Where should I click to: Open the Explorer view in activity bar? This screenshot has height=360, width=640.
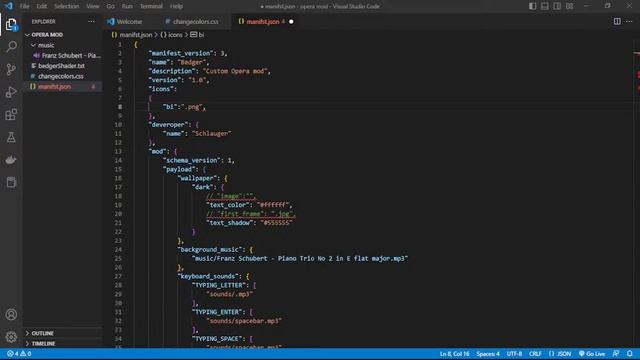click(11, 24)
